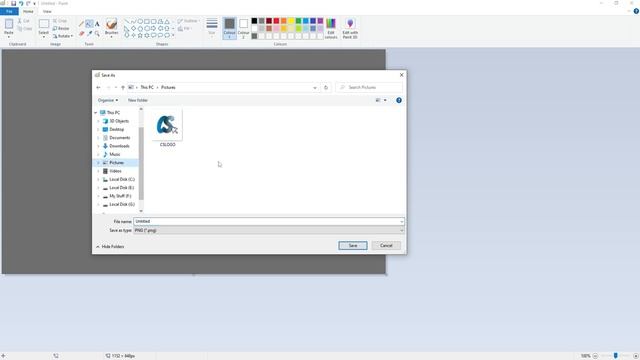Screen dimensions: 640x360
Task: Choose the Right arrow shape
Action: [x=153, y=29]
